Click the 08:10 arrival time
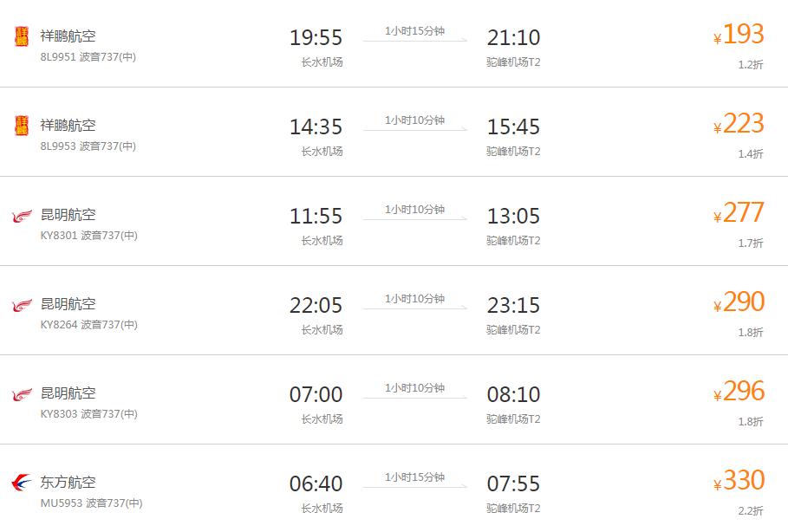 tap(513, 395)
